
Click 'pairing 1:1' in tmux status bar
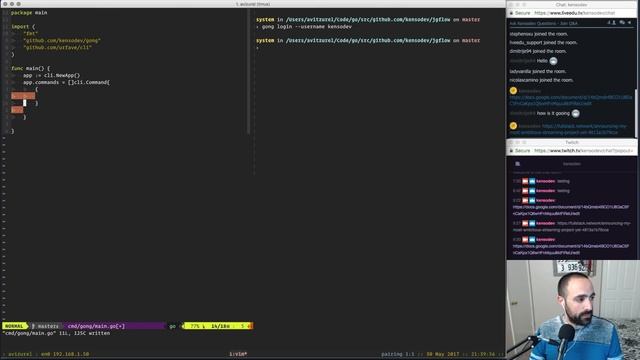coord(398,354)
